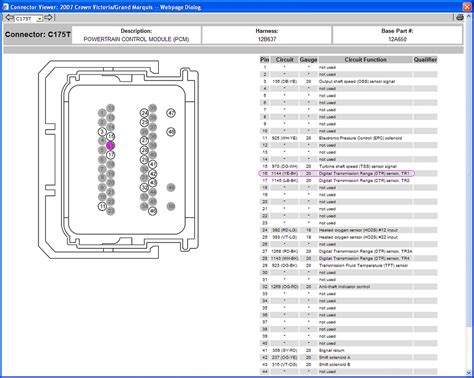This screenshot has width=474, height=378.
Task: Select gray pin 23 in the diagram
Action: pos(111,211)
